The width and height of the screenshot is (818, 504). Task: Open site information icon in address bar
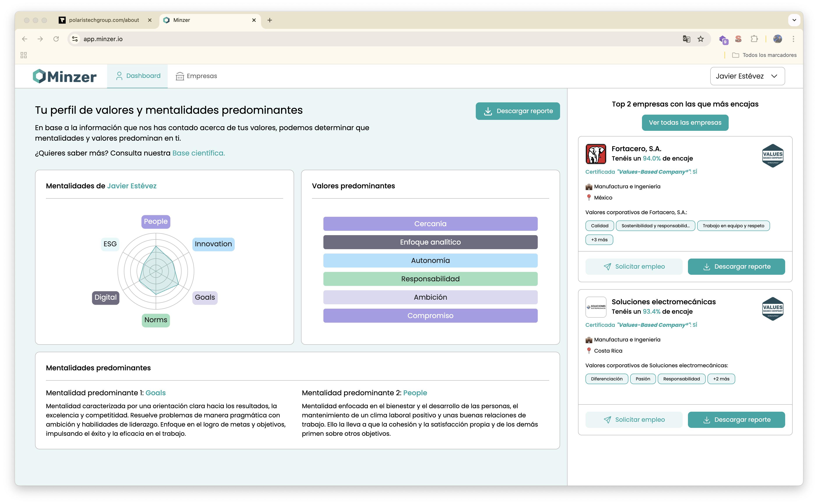coord(75,39)
